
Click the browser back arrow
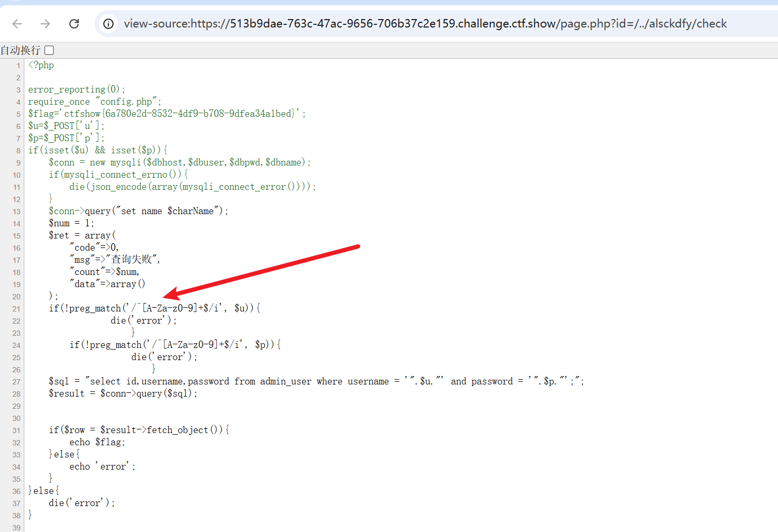click(17, 24)
